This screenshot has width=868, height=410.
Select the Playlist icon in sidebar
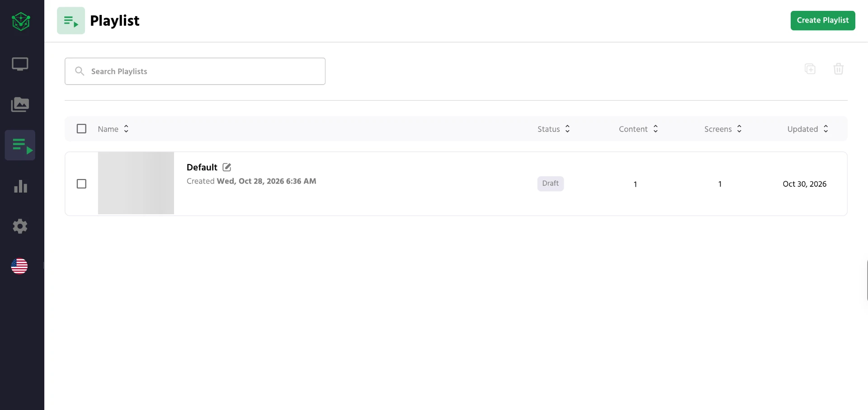(x=20, y=145)
